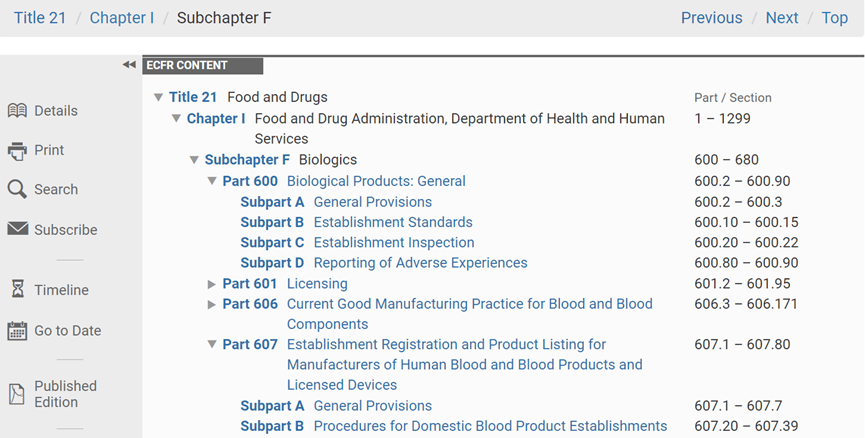Click the Search magnifier icon

(17, 190)
